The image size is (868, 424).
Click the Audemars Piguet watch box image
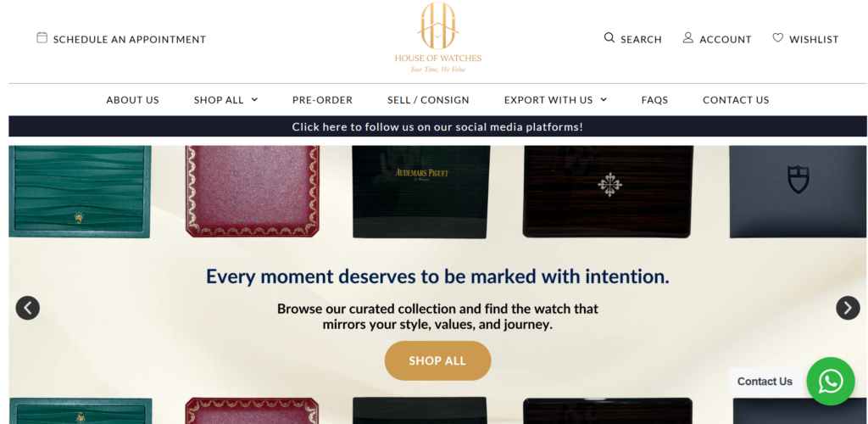[x=420, y=192]
